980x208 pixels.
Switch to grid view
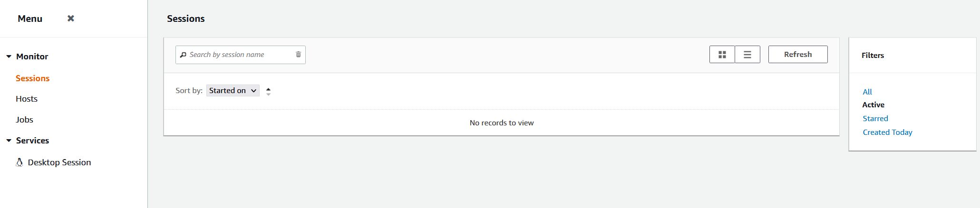pyautogui.click(x=722, y=55)
